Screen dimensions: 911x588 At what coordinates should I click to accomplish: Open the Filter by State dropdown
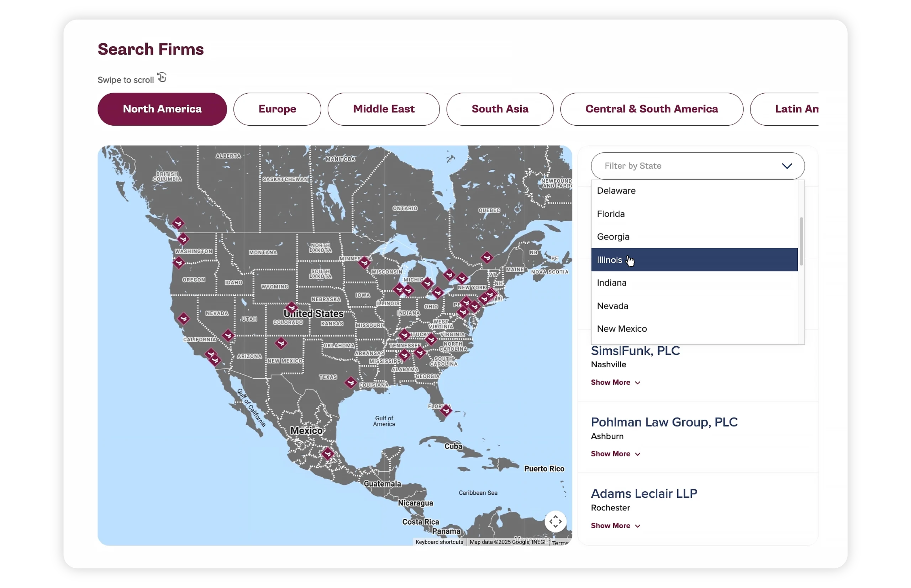click(x=697, y=166)
